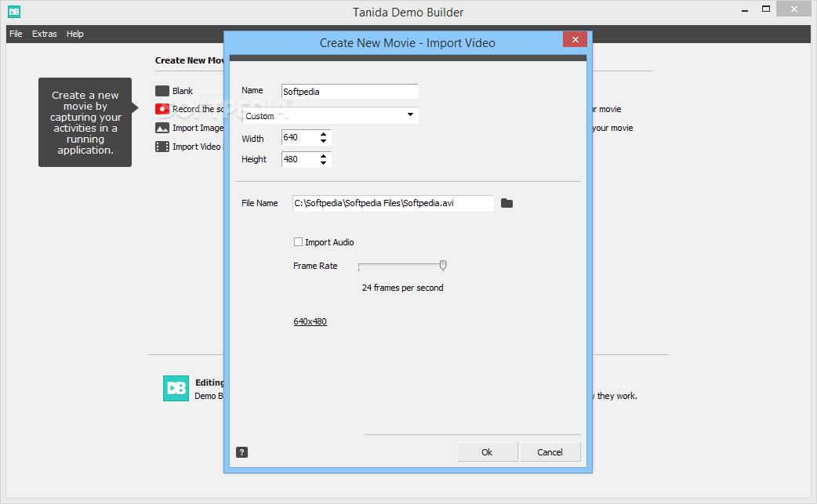Click the File Name path field
This screenshot has width=817, height=504.
pyautogui.click(x=393, y=203)
